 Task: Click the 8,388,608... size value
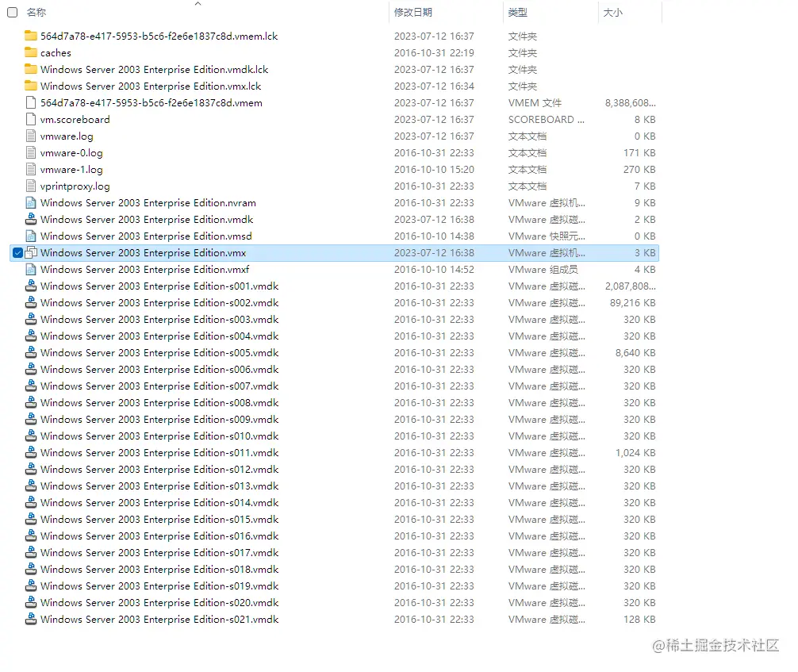point(630,103)
